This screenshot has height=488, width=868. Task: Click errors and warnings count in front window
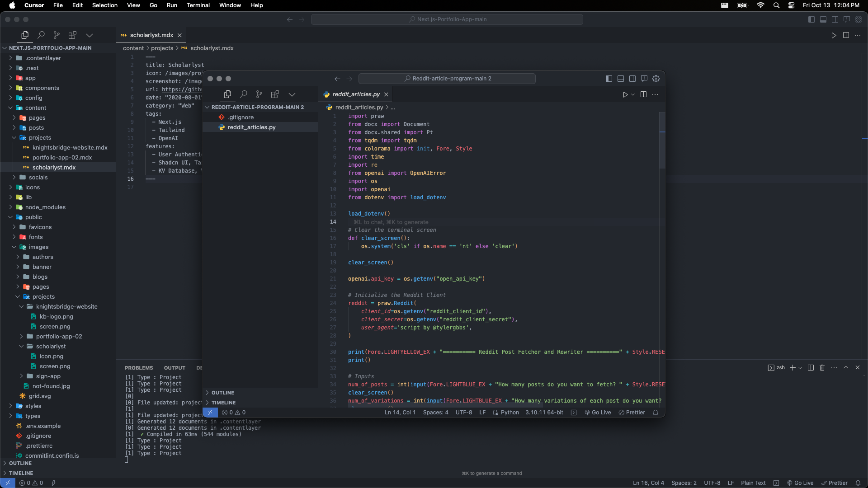tap(234, 413)
